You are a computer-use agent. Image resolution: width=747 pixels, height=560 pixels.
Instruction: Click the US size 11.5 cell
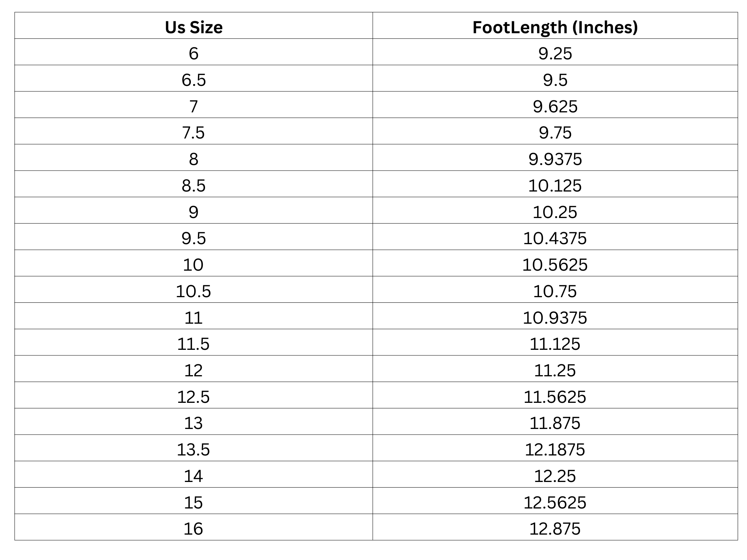click(x=193, y=342)
